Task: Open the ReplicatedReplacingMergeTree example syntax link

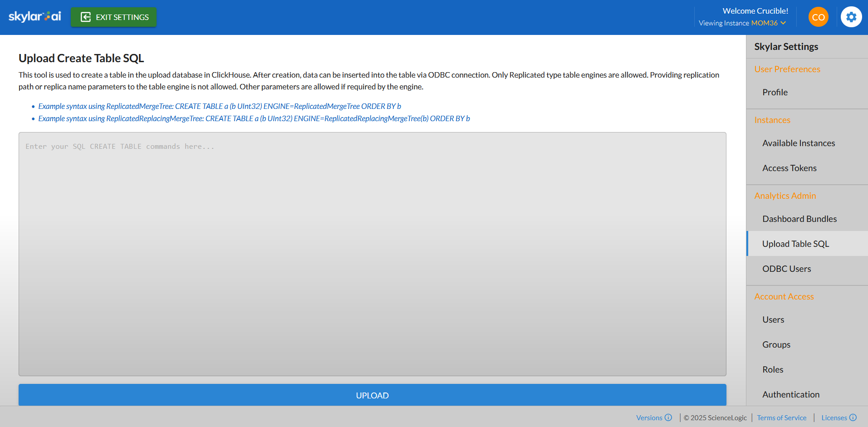Action: (x=254, y=118)
